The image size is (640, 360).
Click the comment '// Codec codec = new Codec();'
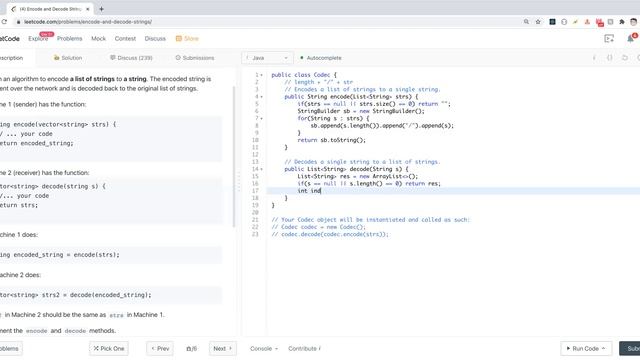pos(318,227)
